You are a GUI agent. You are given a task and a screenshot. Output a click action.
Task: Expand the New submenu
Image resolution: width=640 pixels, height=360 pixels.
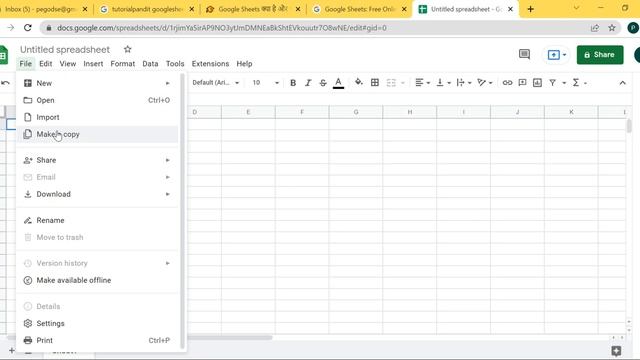click(97, 83)
